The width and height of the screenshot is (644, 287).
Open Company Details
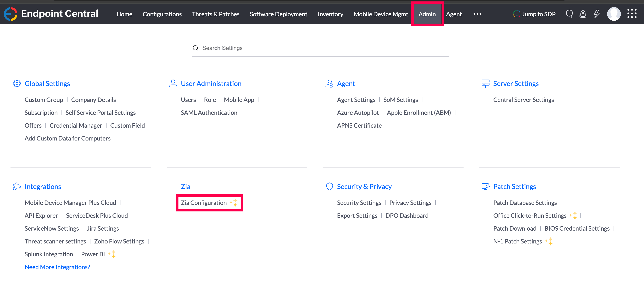(93, 100)
